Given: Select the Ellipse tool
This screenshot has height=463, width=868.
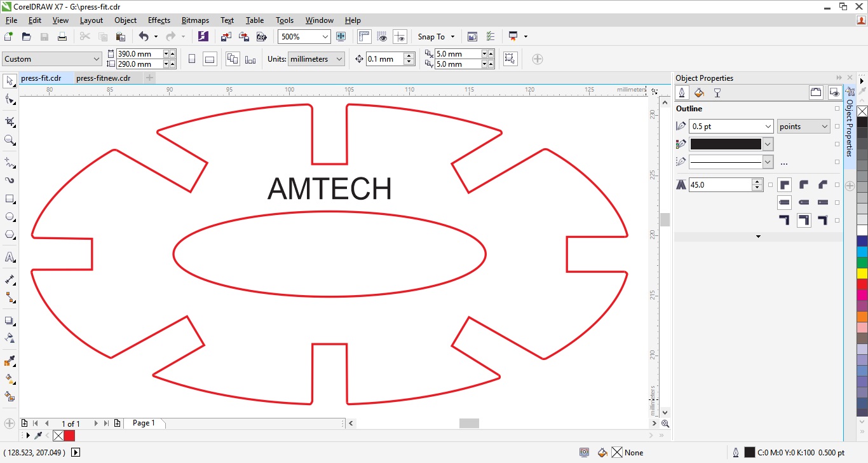Looking at the screenshot, I should coord(10,217).
